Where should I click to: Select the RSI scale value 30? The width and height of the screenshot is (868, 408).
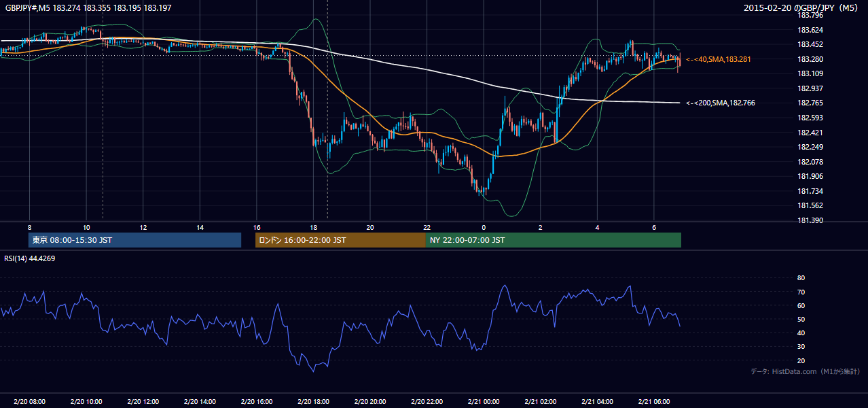point(801,347)
